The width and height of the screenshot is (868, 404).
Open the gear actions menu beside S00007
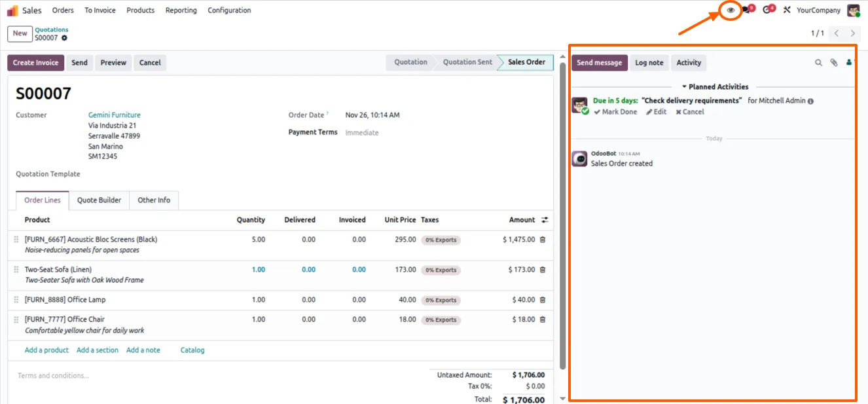coord(64,38)
